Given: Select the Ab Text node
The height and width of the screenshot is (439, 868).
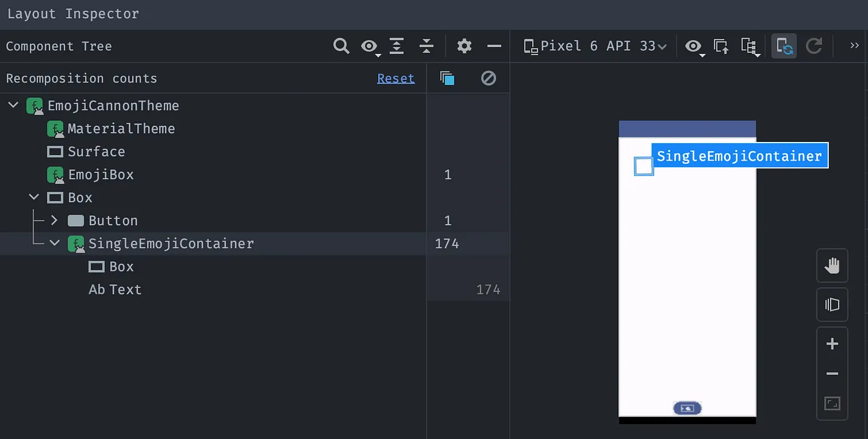Looking at the screenshot, I should pos(115,290).
